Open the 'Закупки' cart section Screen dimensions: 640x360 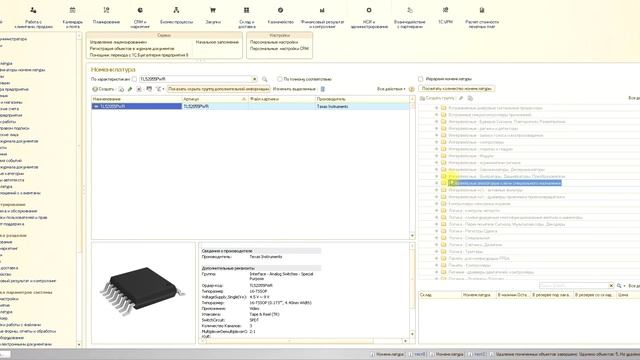(213, 15)
